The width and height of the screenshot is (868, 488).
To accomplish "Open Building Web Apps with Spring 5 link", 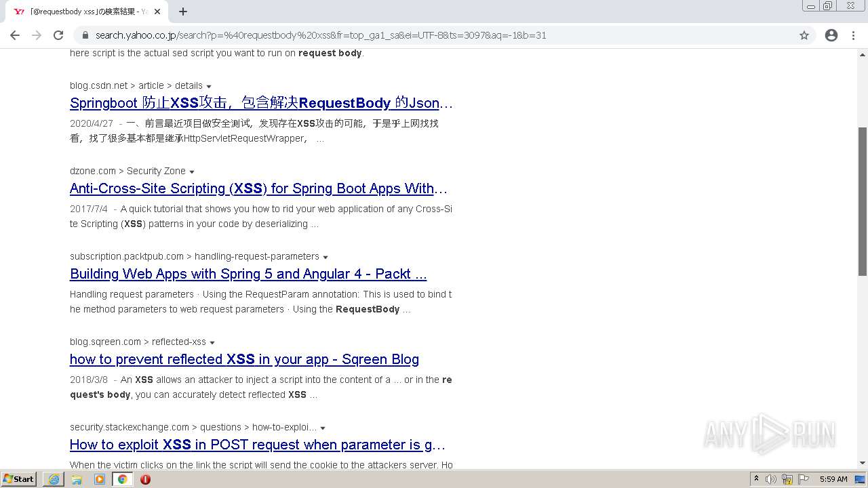I will pos(248,274).
